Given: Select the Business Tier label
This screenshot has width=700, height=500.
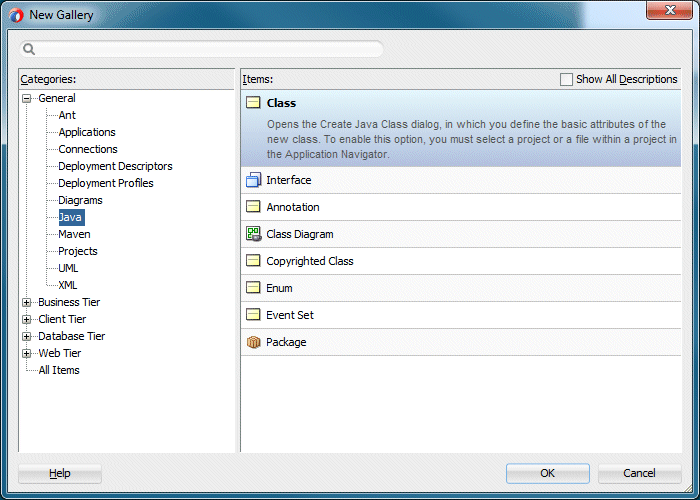Looking at the screenshot, I should coord(69,302).
